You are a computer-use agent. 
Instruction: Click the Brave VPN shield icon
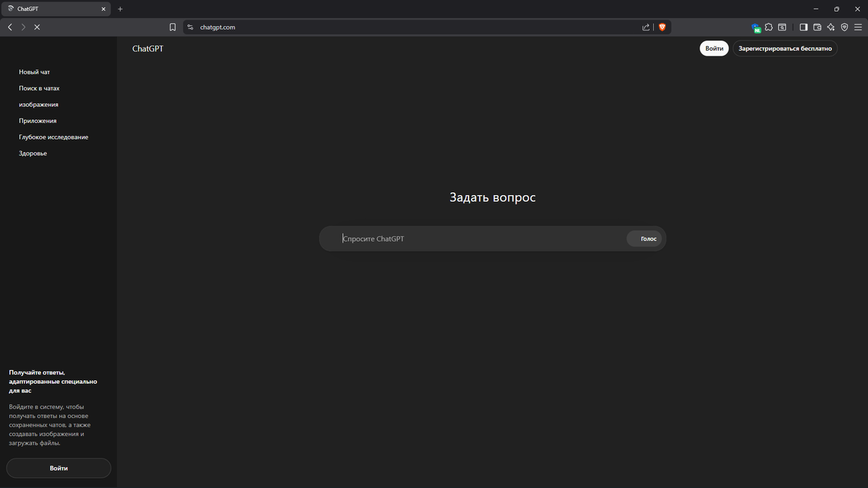(844, 27)
